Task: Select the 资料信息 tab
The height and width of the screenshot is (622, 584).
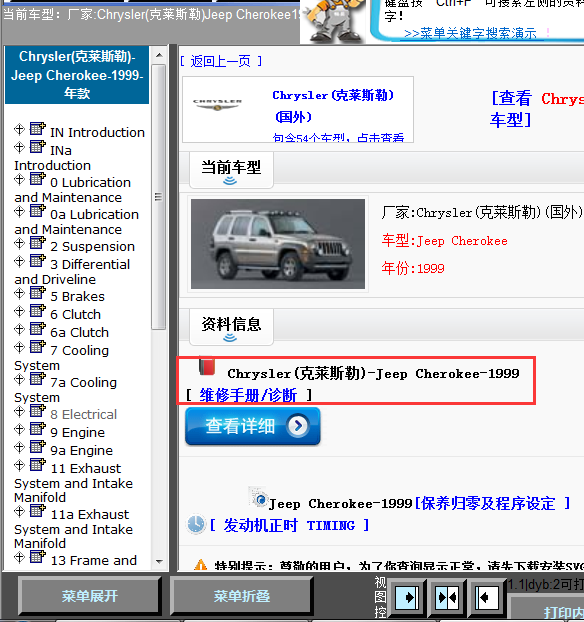Action: [231, 328]
